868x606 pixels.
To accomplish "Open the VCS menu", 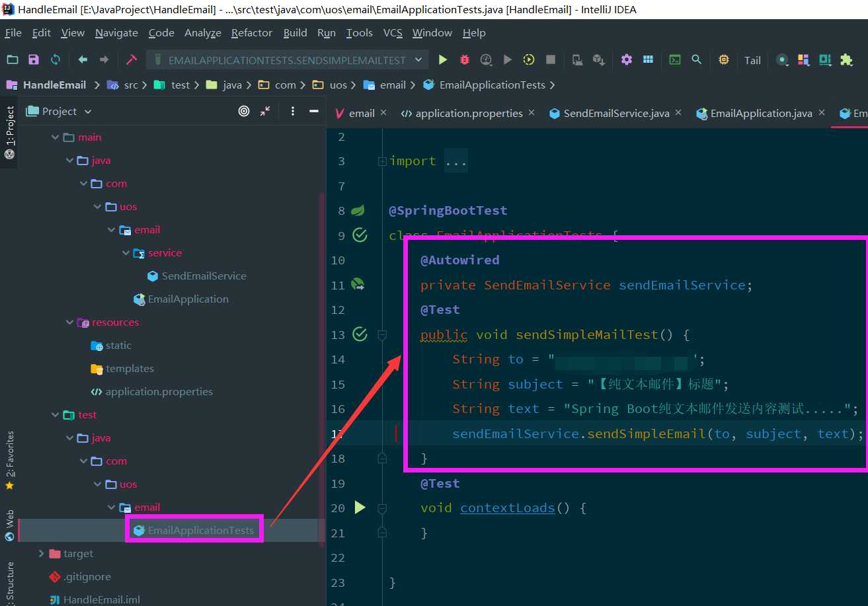I will pyautogui.click(x=393, y=32).
